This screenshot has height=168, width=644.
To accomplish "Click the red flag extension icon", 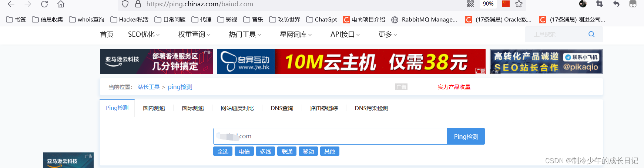I will 506,4.
